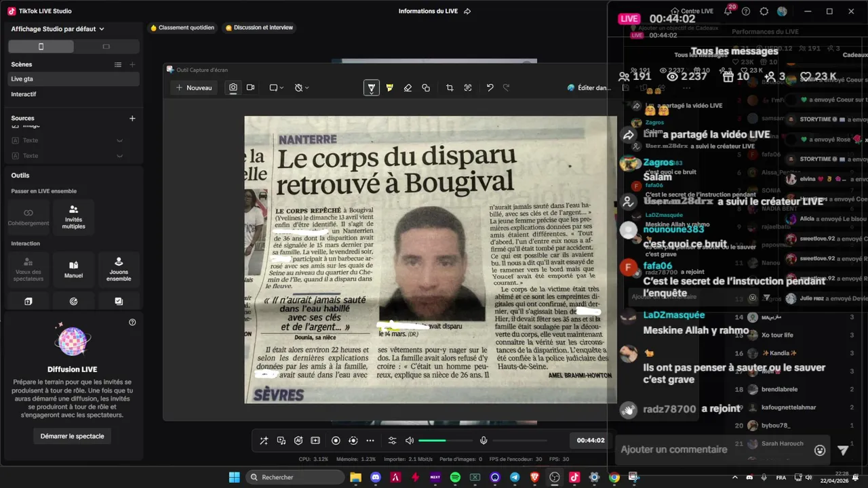
Task: Click the Windows Start button
Action: pyautogui.click(x=234, y=477)
